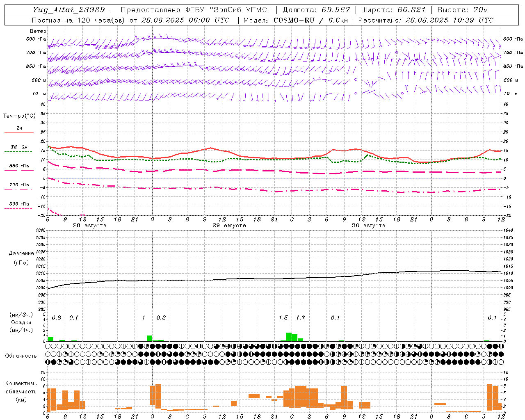Image resolution: width=525 pixels, height=420 pixels.
Task: Click the Долгота: 69.967 value
Action: pos(317,10)
